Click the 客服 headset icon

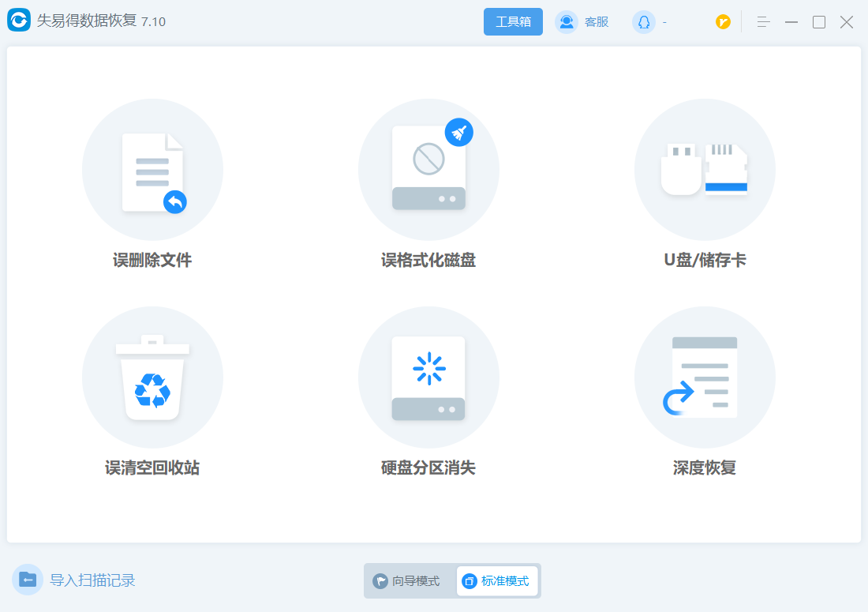(x=567, y=22)
